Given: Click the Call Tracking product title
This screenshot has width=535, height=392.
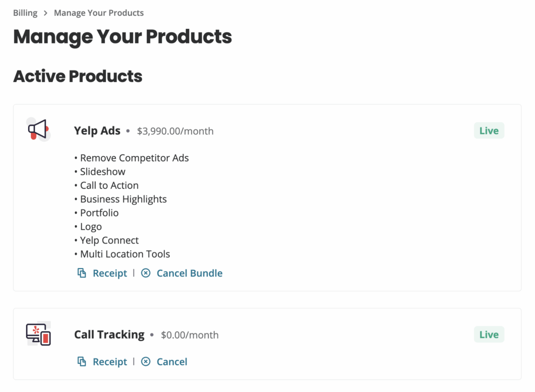Looking at the screenshot, I should 109,335.
